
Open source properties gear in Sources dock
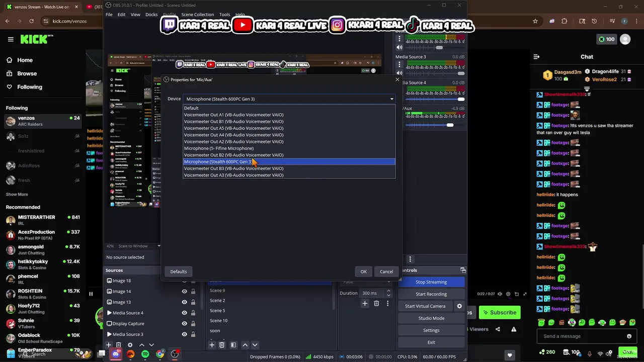(130, 345)
